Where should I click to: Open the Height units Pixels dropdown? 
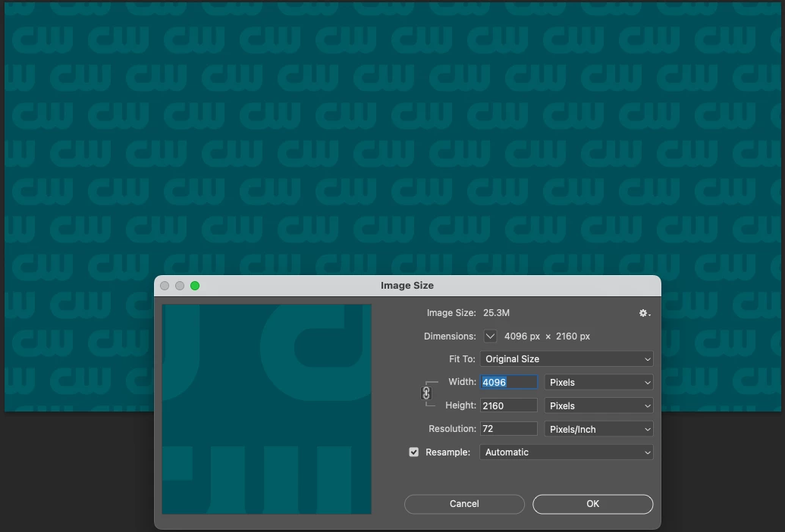pyautogui.click(x=598, y=406)
